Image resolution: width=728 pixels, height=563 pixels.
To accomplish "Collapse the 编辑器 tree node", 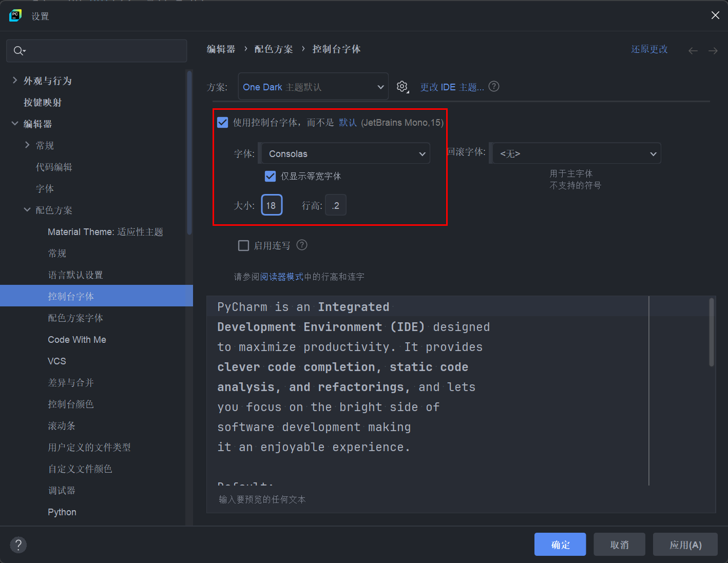I will tap(15, 123).
